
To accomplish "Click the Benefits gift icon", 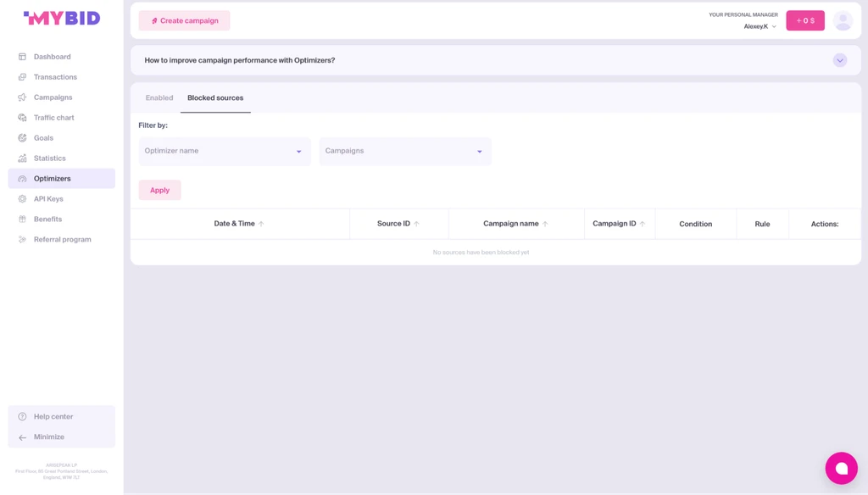I will tap(22, 220).
